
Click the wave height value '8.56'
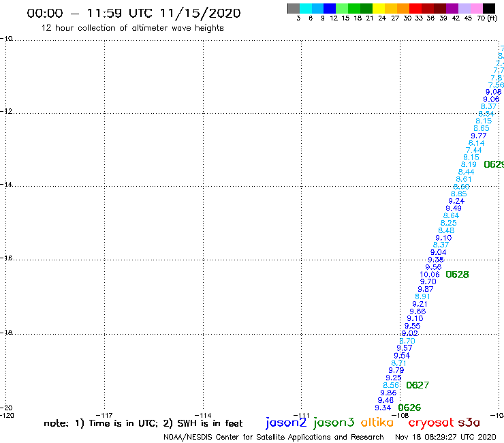[391, 385]
